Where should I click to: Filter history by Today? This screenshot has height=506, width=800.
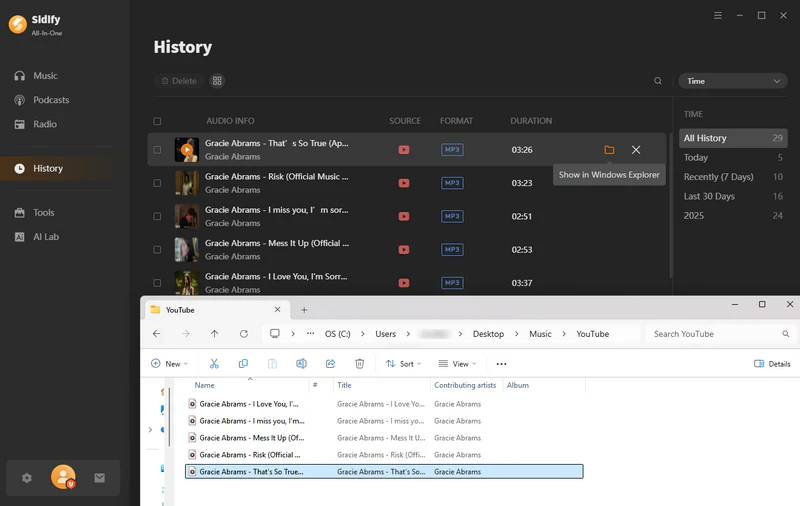(733, 158)
